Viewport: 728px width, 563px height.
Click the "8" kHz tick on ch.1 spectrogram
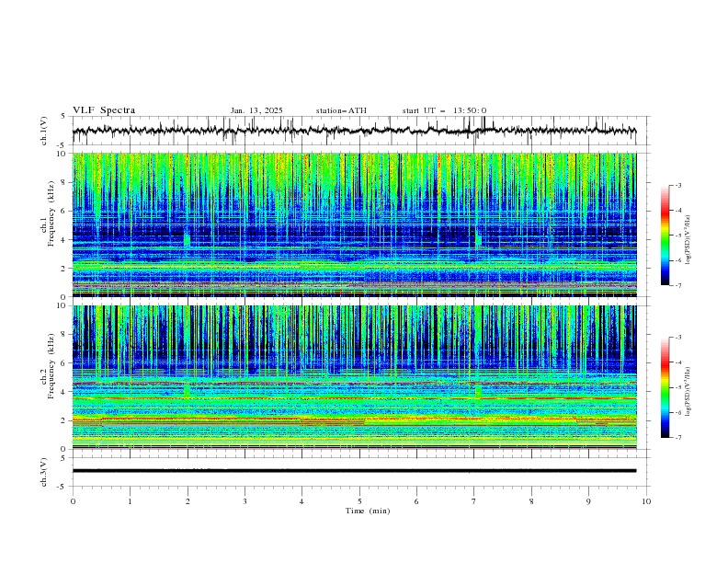click(x=64, y=182)
